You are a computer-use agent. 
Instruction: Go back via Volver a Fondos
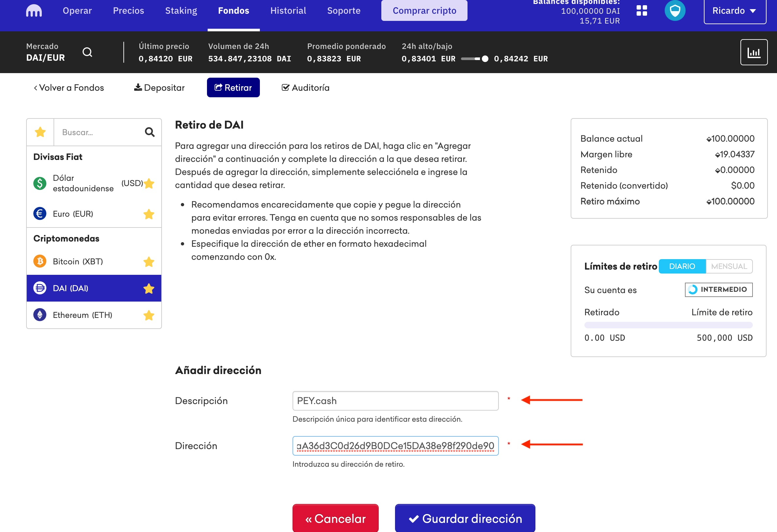click(69, 87)
